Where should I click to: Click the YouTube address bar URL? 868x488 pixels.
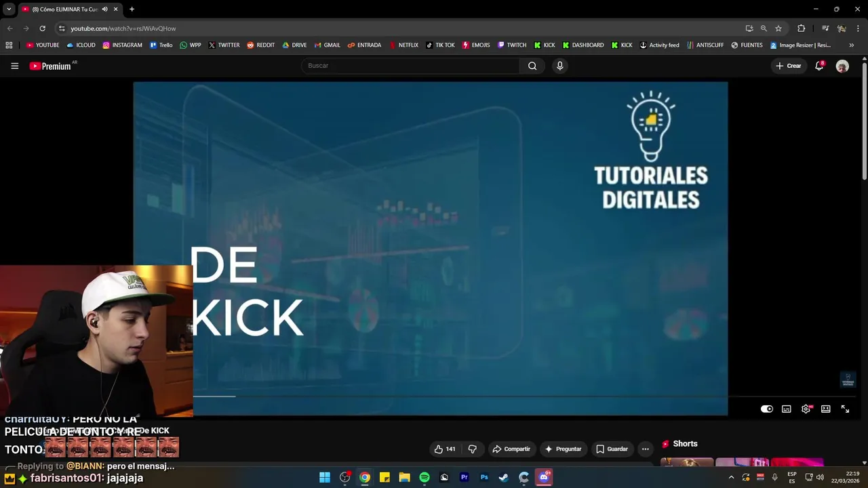click(123, 28)
